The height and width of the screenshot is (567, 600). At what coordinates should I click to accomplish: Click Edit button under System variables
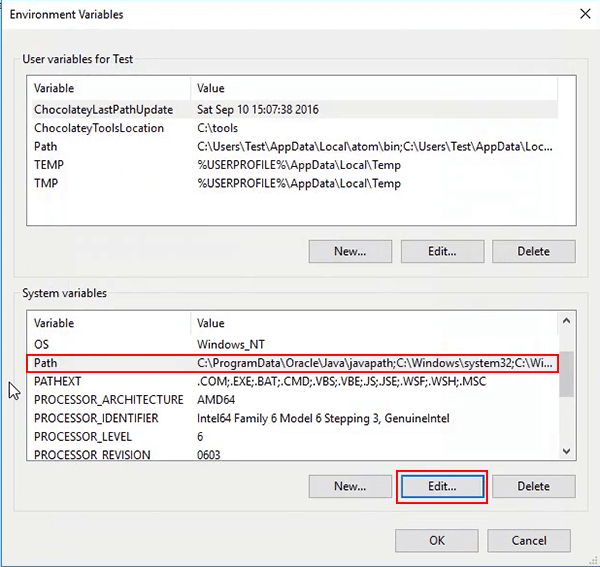click(442, 486)
